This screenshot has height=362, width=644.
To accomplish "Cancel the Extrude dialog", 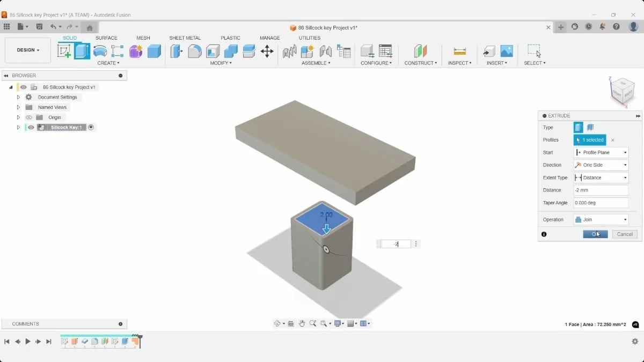I will 625,234.
